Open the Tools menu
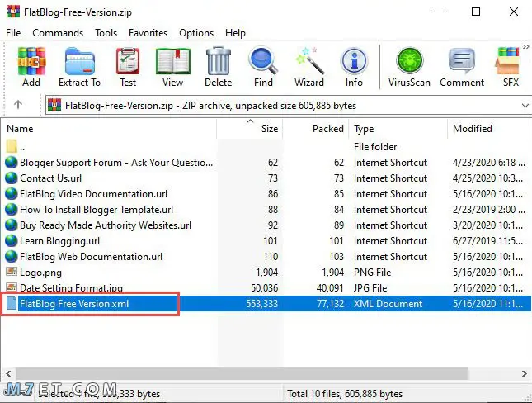 106,33
